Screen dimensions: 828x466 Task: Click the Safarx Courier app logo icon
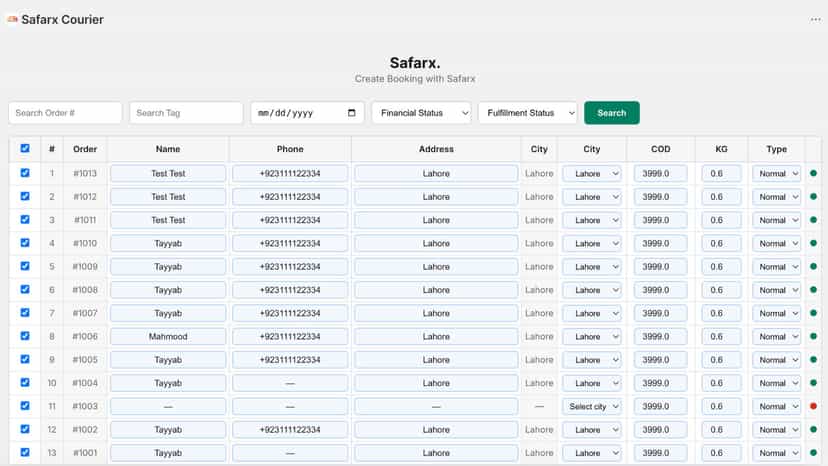pyautogui.click(x=12, y=20)
